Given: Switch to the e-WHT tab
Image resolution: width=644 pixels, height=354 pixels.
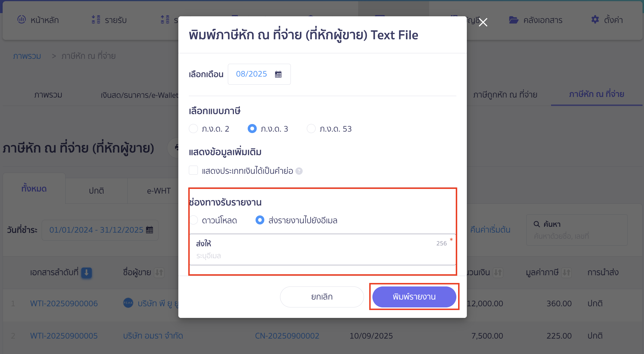Looking at the screenshot, I should (x=158, y=191).
